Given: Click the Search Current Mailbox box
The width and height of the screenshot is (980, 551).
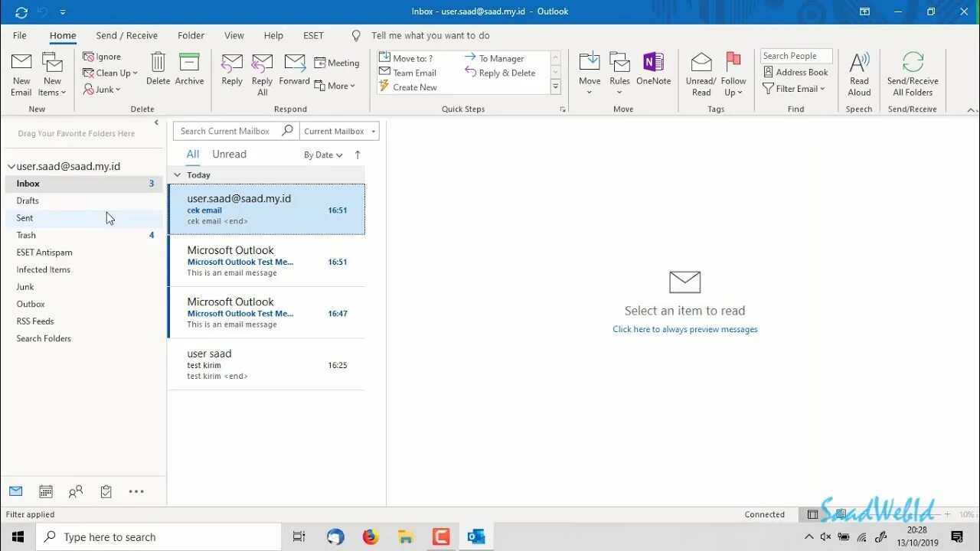Looking at the screenshot, I should pyautogui.click(x=236, y=131).
